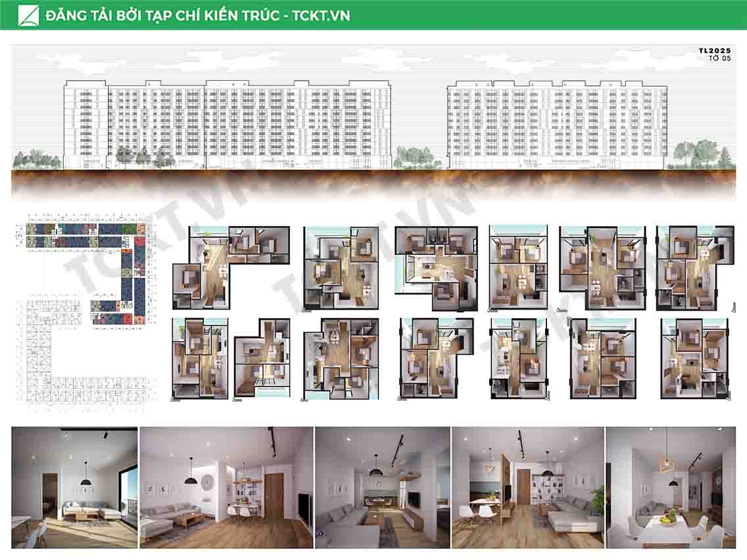The width and height of the screenshot is (747, 560).
Task: Select the last apartment plan in top row
Action: (694, 268)
